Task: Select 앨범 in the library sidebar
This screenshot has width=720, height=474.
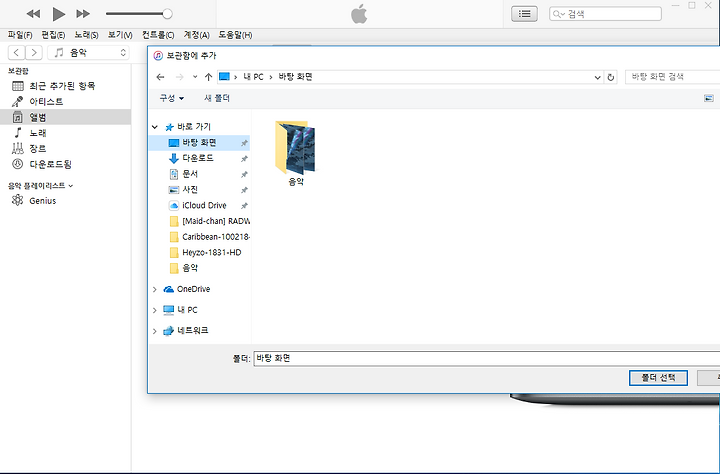Action: 65,117
